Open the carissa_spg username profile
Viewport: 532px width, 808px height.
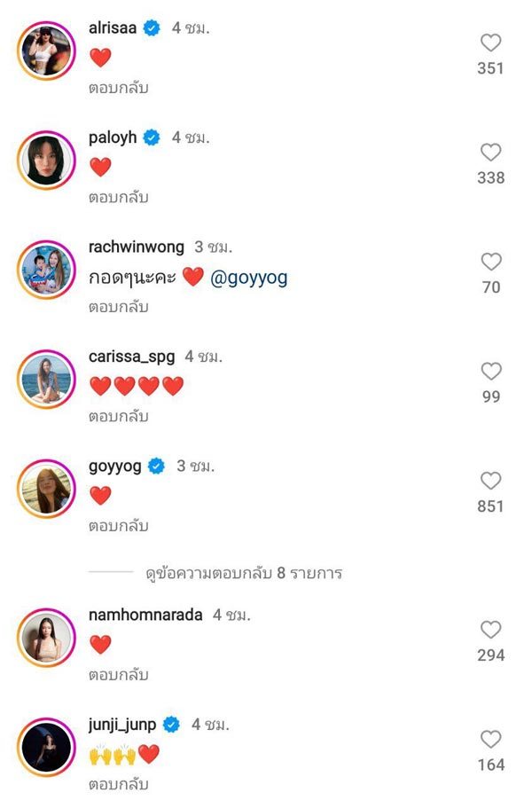(131, 357)
